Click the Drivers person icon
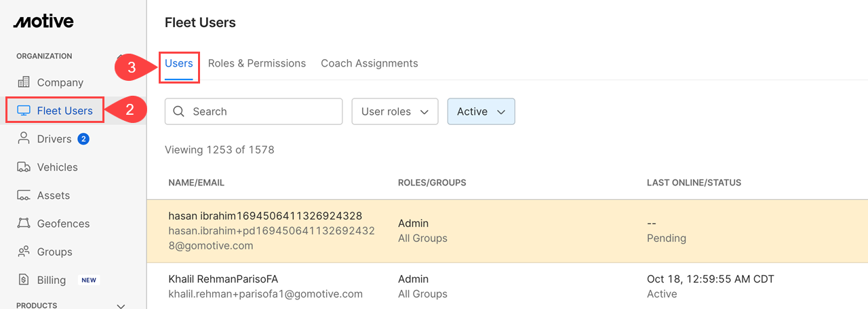The width and height of the screenshot is (868, 309). coord(24,139)
